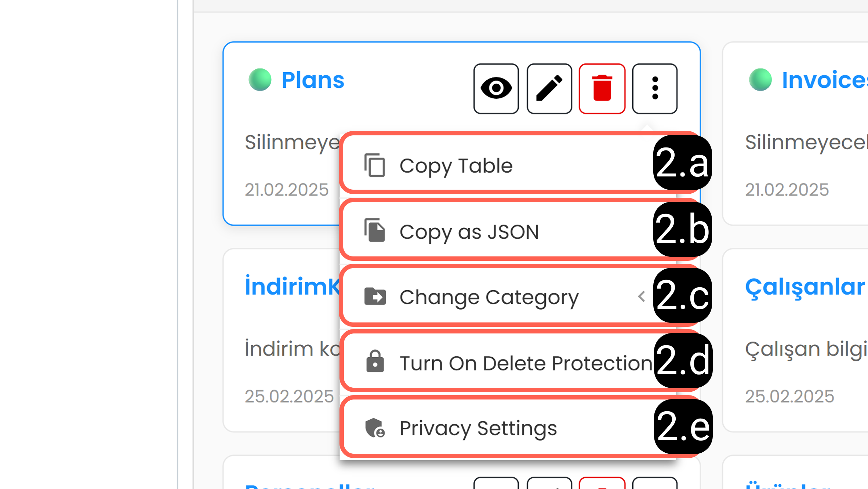This screenshot has height=489, width=868.
Task: Click the pencil edit icon on Plans
Action: 549,88
